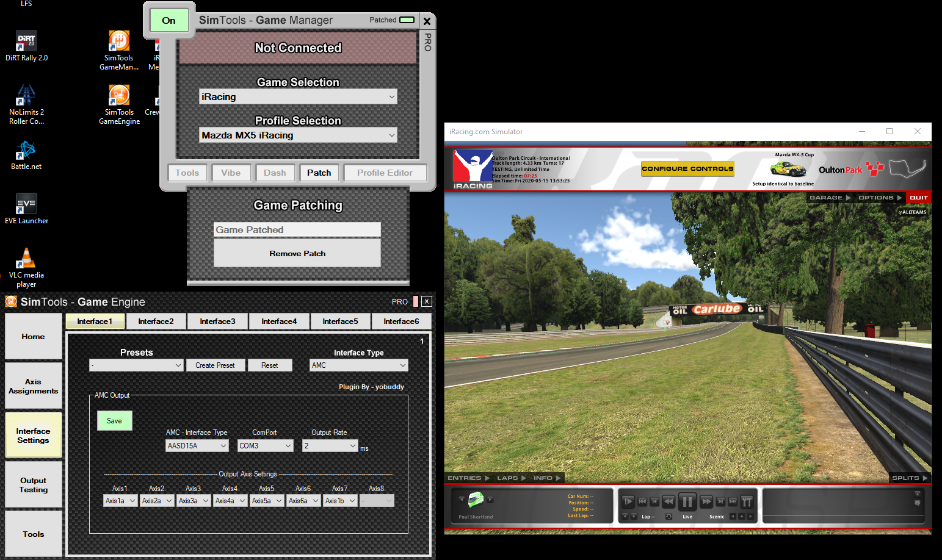Open the Garage menu in iRacing

pyautogui.click(x=829, y=198)
